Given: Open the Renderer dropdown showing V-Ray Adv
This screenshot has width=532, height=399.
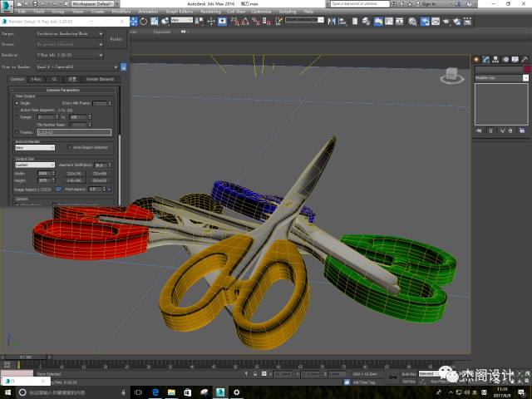Looking at the screenshot, I should (70, 55).
